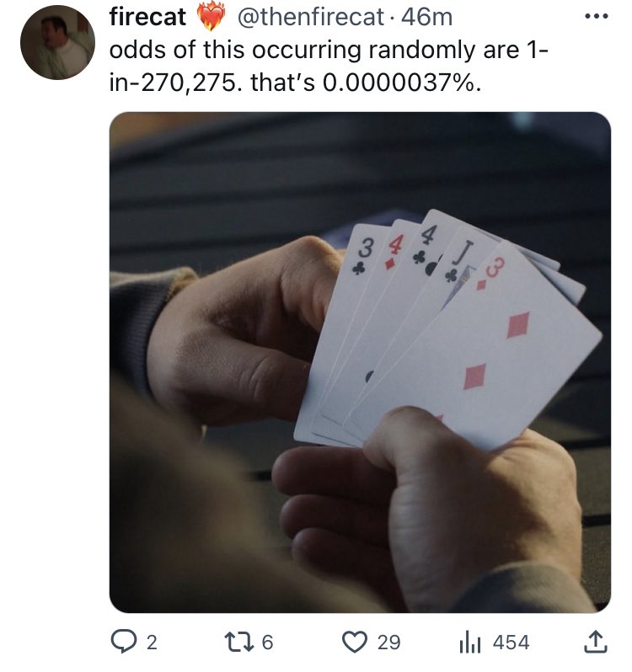
Task: Click the firecat display name
Action: [147, 17]
